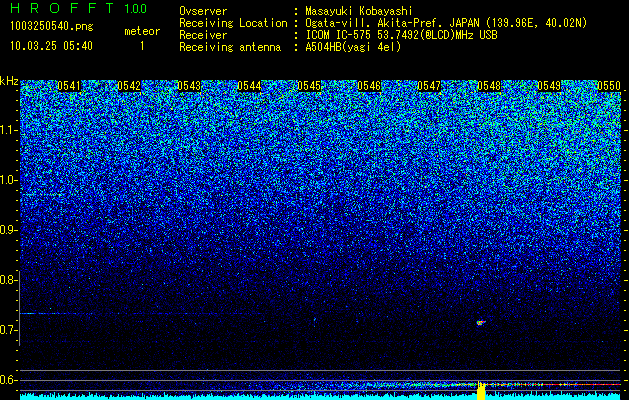The width and height of the screenshot is (629, 400).
Task: Click the red signal line near 0549
Action: [558, 384]
